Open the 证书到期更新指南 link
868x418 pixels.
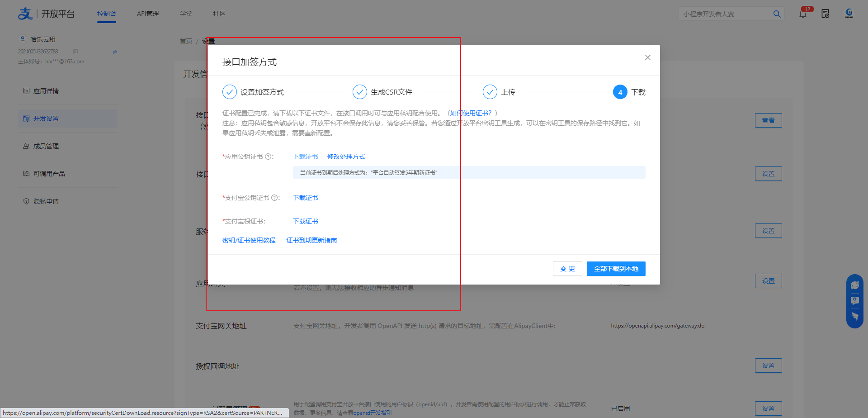coord(311,240)
